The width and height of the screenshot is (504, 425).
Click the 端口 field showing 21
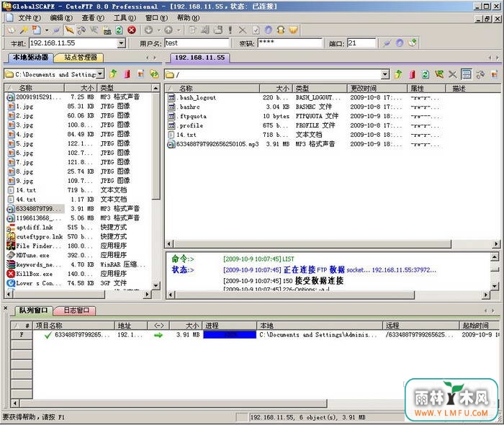[x=361, y=43]
